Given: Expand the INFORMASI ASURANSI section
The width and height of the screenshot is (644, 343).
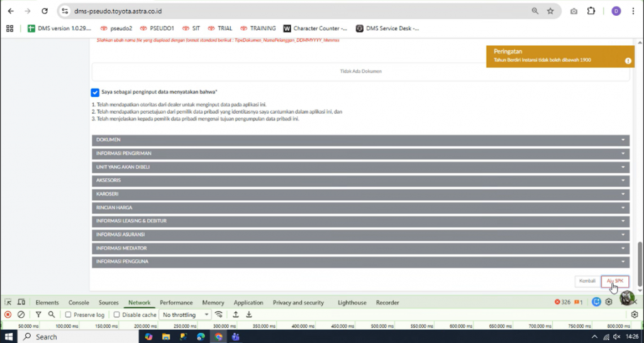Looking at the screenshot, I should coord(360,234).
